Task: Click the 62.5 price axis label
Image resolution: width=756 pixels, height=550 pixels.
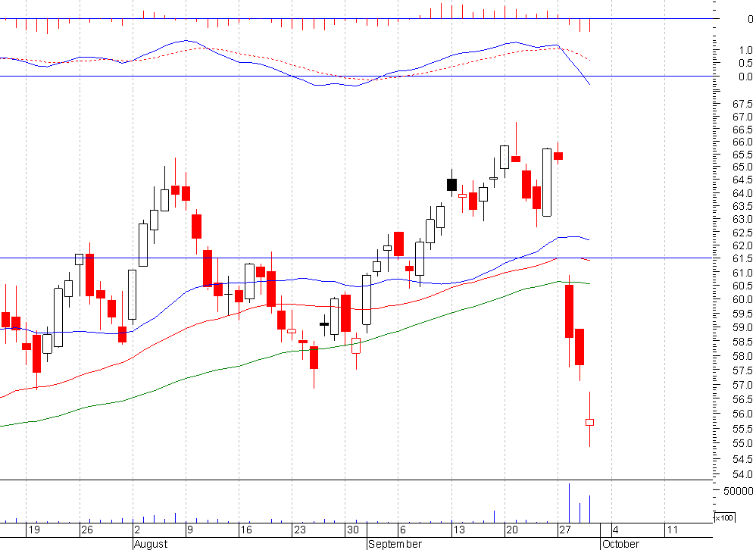Action: (742, 233)
